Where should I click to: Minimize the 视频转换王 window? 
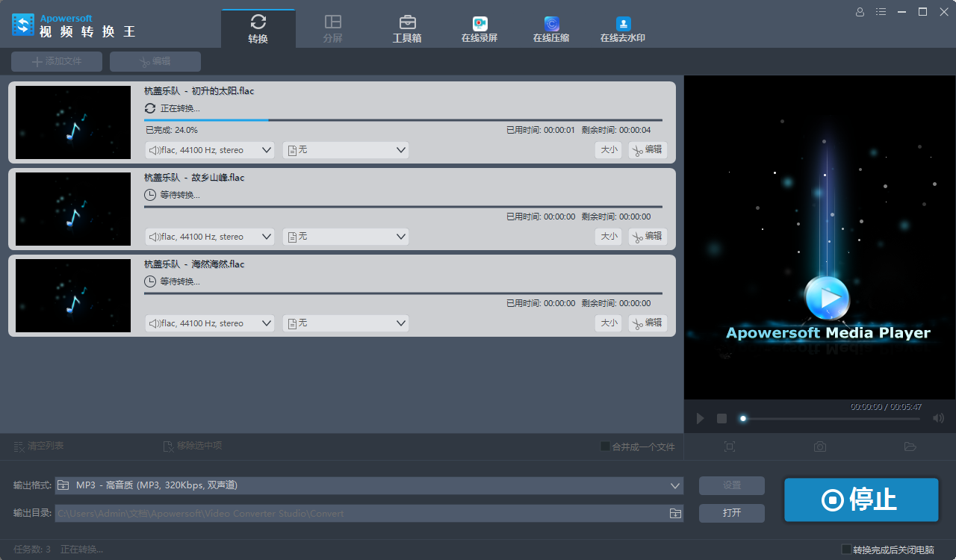coord(903,12)
